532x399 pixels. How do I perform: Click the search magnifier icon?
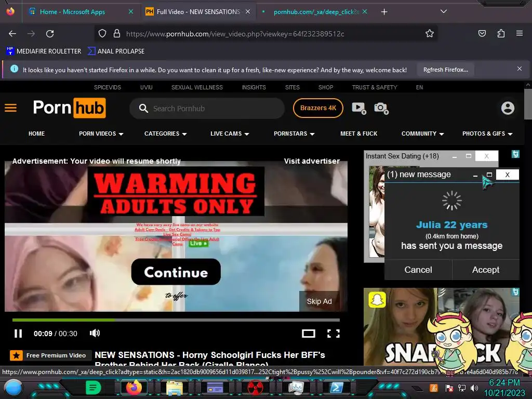pyautogui.click(x=143, y=108)
